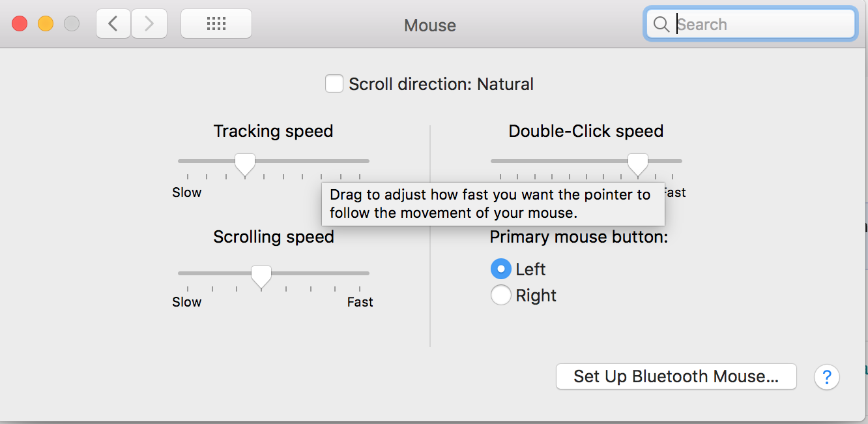Click the Double-Click speed slider thumb
Image resolution: width=868 pixels, height=424 pixels.
tap(637, 163)
